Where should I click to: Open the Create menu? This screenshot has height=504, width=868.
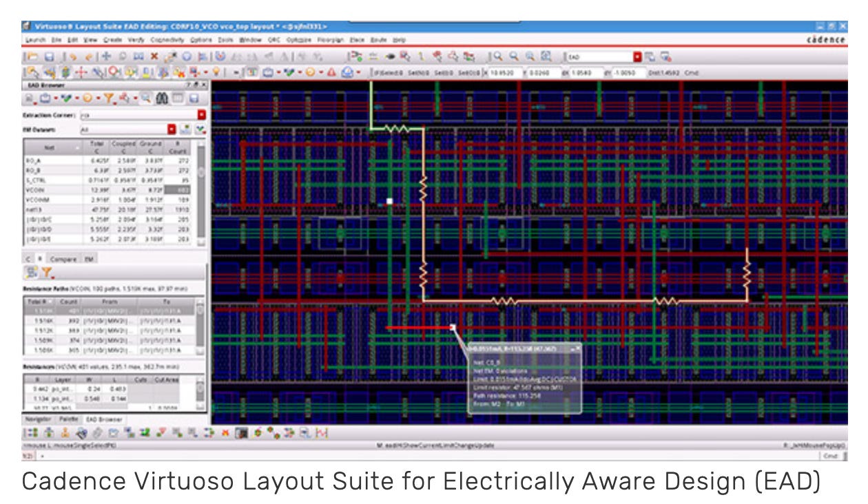coord(113,40)
